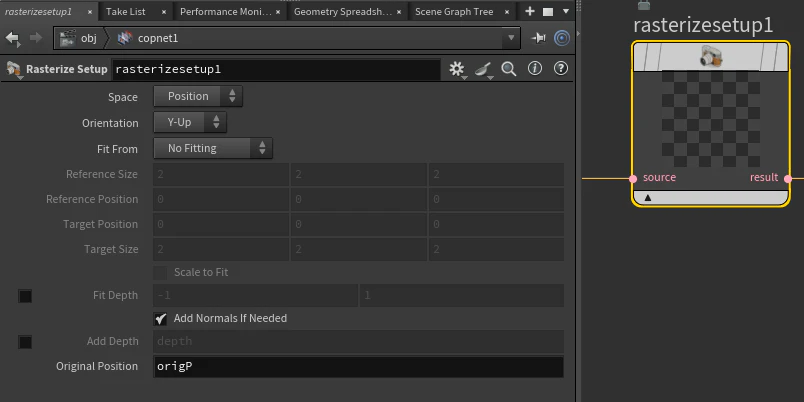Click the Space parameter label

pos(123,97)
